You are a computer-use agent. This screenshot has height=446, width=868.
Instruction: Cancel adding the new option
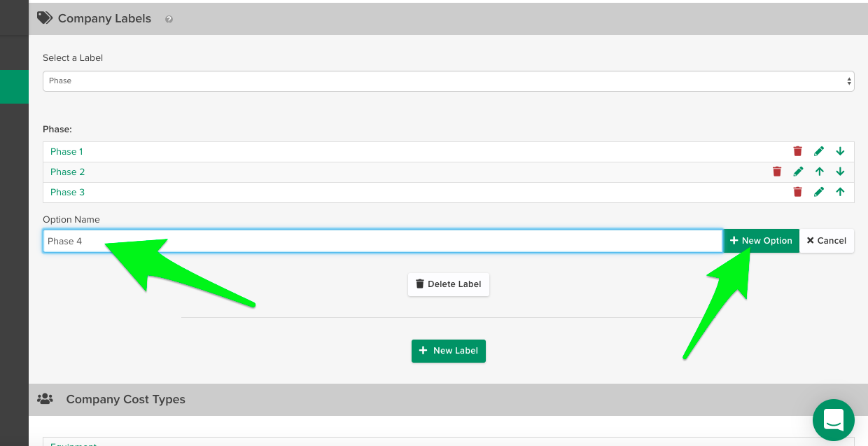(x=827, y=240)
